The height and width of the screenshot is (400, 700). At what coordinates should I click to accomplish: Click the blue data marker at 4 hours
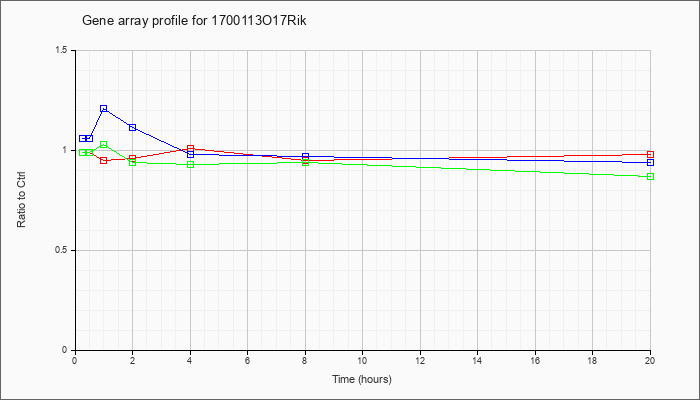[191, 154]
